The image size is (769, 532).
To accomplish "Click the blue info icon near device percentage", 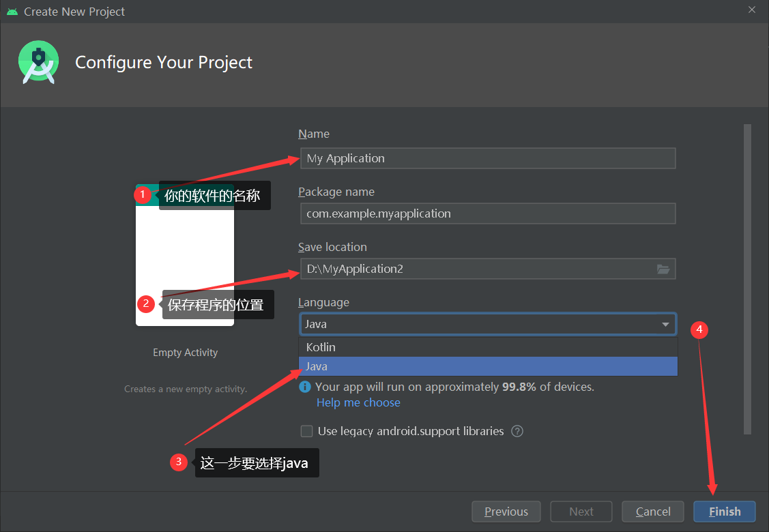I will (x=304, y=387).
